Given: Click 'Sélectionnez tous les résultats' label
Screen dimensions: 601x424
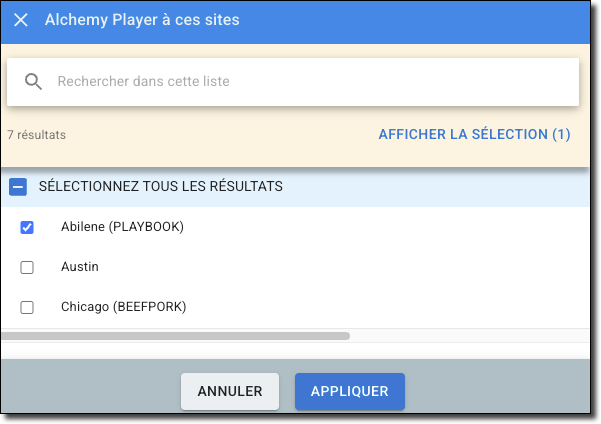Looking at the screenshot, I should click(161, 186).
